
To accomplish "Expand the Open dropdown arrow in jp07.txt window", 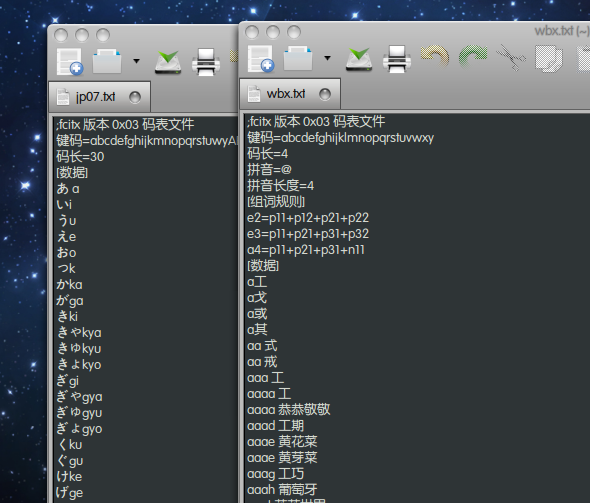I will coord(137,61).
